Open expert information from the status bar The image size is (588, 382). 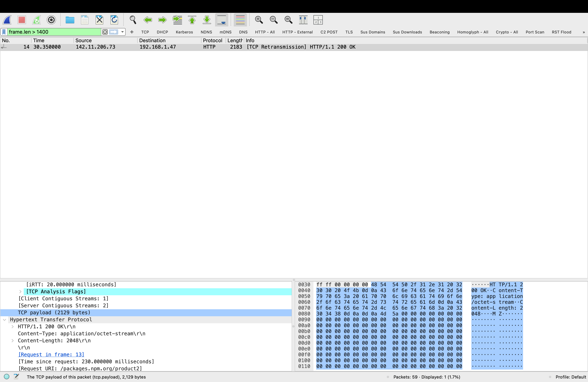(7, 377)
